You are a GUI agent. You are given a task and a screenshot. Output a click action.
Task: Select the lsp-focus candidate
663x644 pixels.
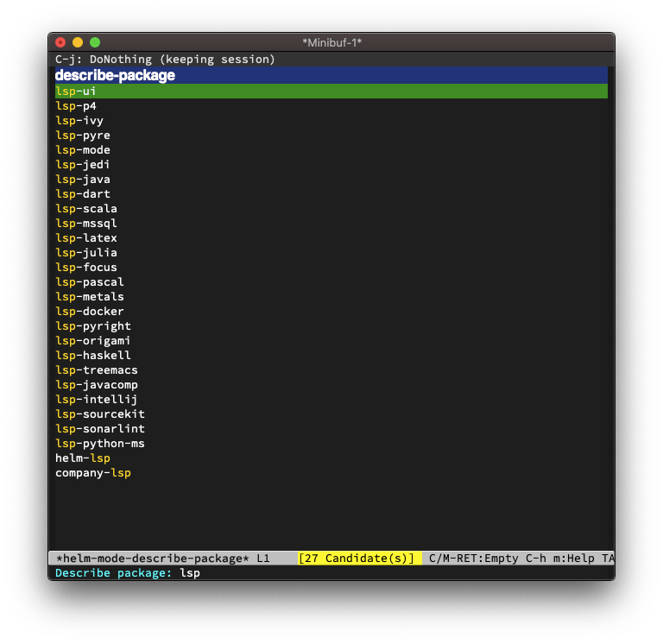[86, 268]
